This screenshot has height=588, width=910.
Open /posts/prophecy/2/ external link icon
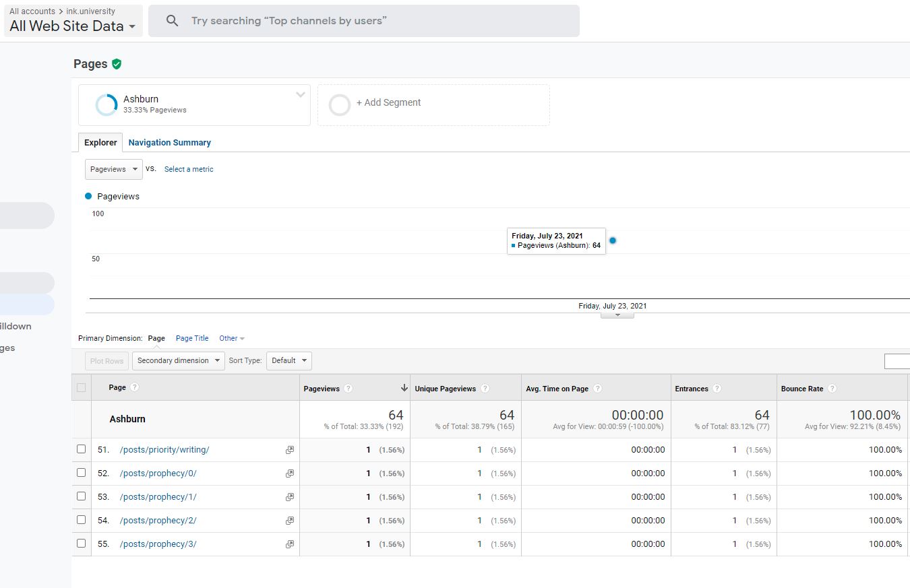[290, 521]
